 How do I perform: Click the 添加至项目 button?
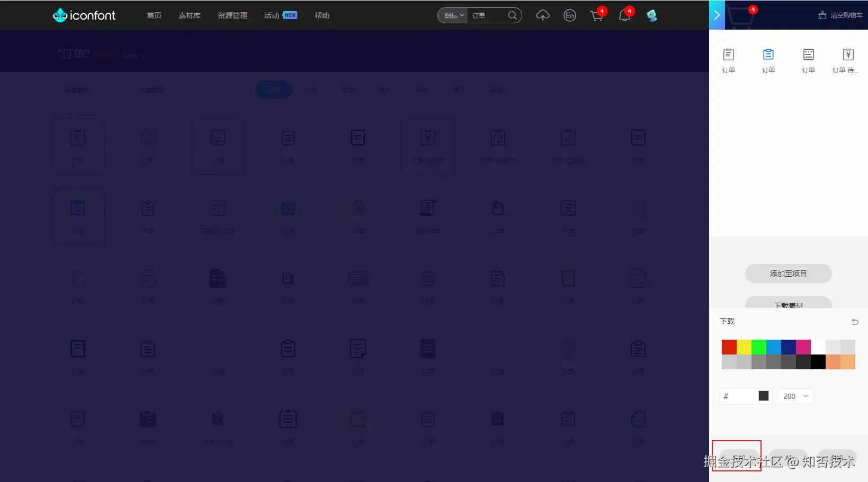789,274
